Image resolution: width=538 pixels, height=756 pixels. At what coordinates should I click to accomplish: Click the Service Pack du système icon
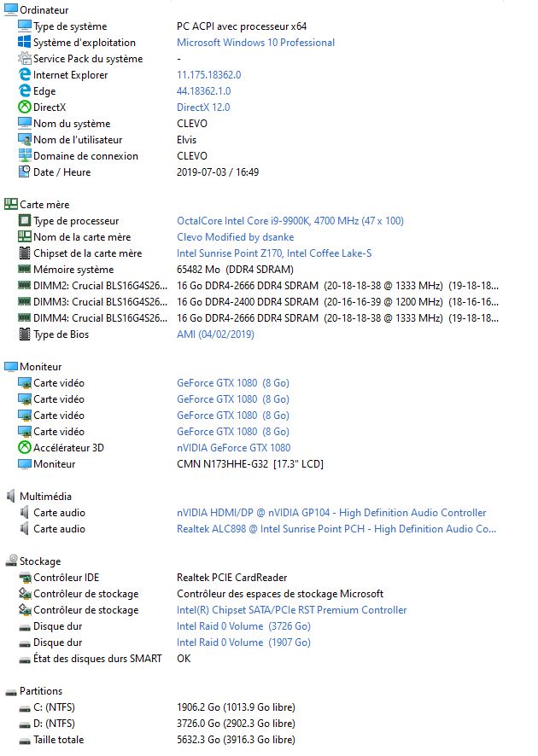click(x=24, y=58)
